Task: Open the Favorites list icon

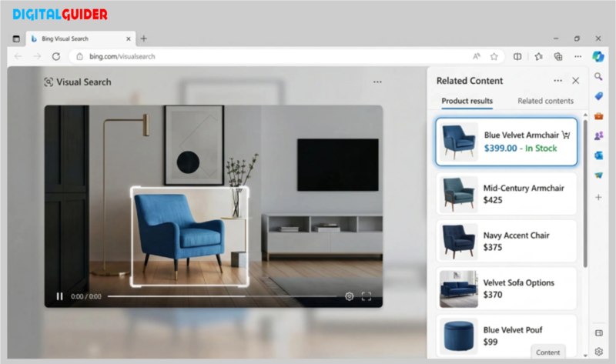Action: (x=538, y=56)
